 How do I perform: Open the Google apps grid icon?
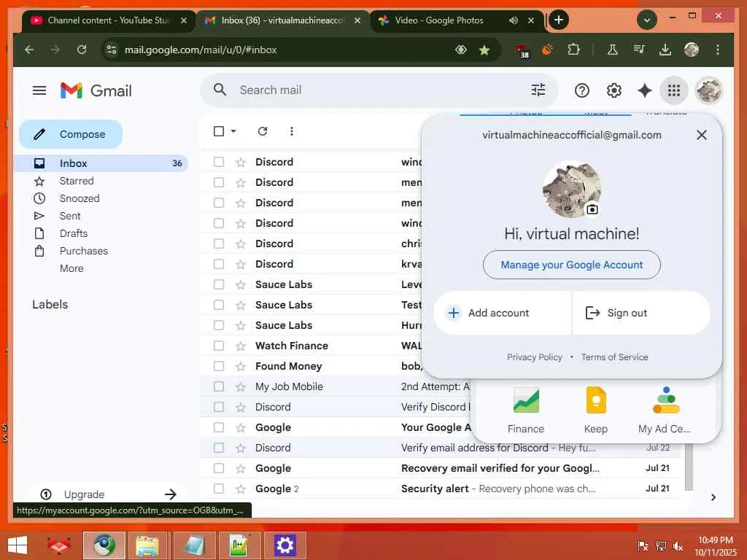673,90
